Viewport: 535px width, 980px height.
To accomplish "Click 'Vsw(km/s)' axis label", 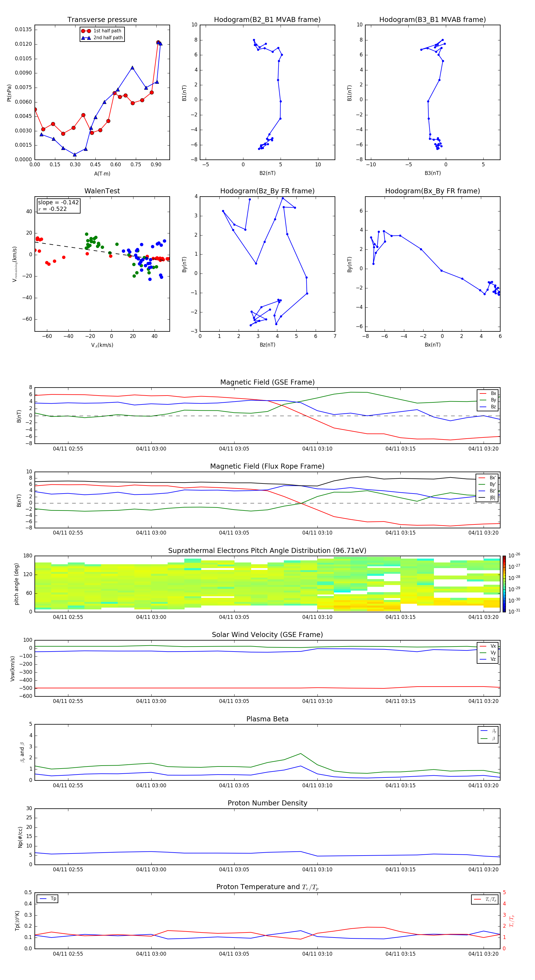I will (x=12, y=668).
